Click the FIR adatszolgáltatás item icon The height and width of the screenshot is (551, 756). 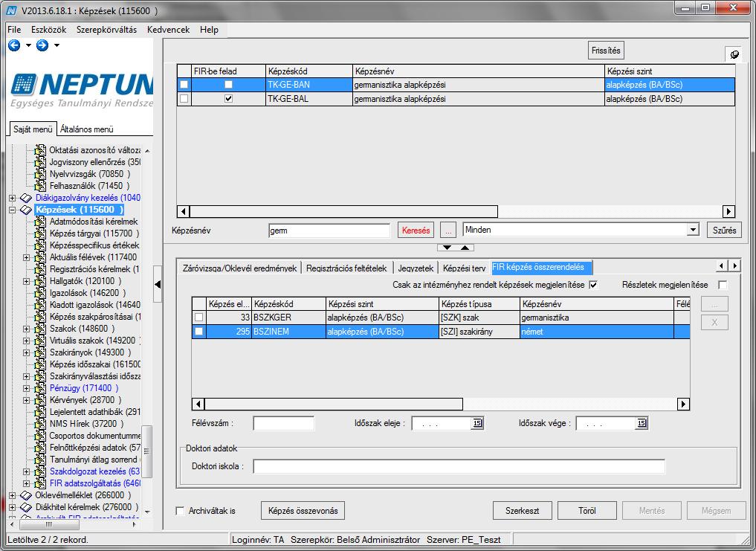click(40, 483)
